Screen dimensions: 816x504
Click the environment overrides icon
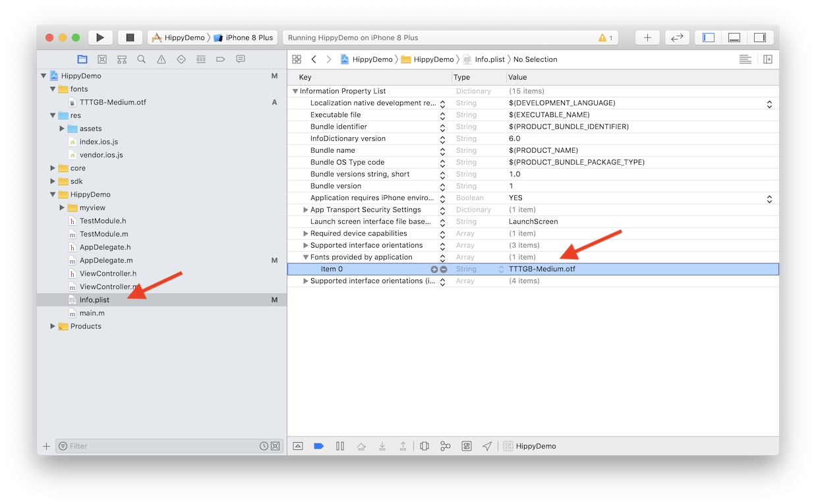[467, 446]
